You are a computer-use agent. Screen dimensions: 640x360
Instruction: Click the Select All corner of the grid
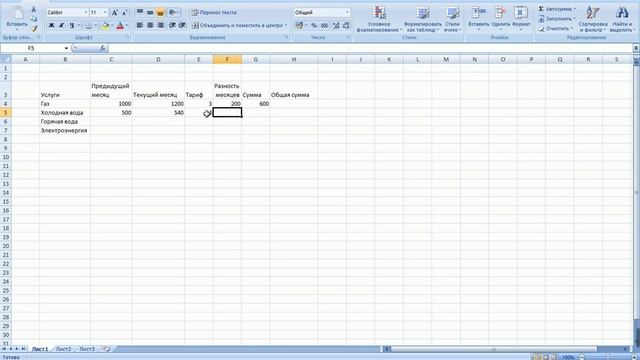click(x=5, y=60)
